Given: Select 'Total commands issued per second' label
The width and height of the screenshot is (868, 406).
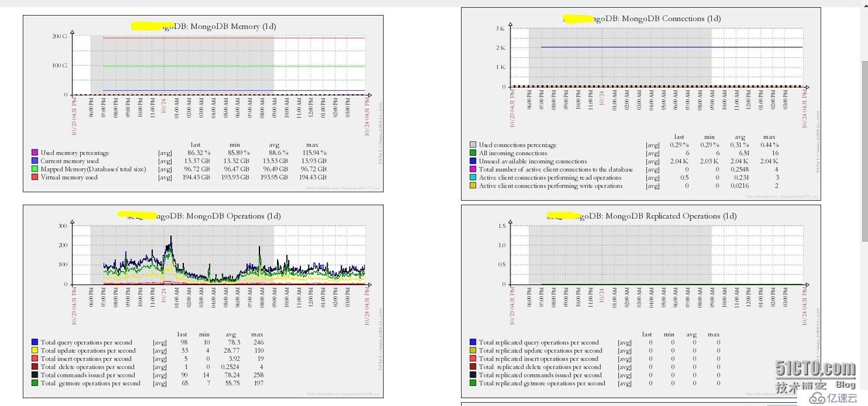Looking at the screenshot, I should pos(88,375).
